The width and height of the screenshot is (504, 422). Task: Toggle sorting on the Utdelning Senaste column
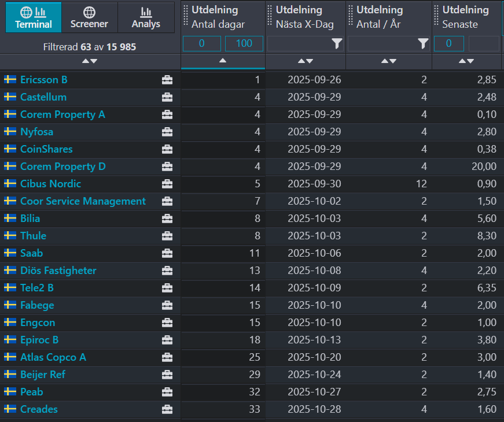pyautogui.click(x=466, y=61)
